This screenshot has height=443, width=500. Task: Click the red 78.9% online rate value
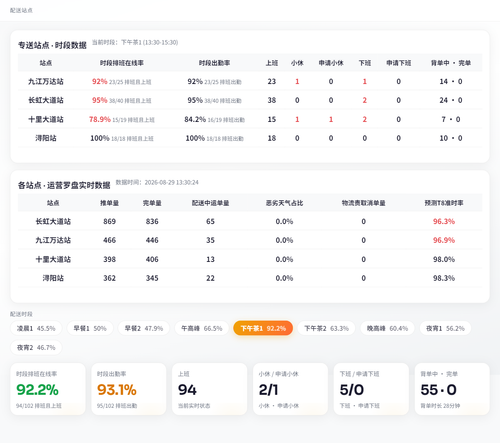click(100, 119)
